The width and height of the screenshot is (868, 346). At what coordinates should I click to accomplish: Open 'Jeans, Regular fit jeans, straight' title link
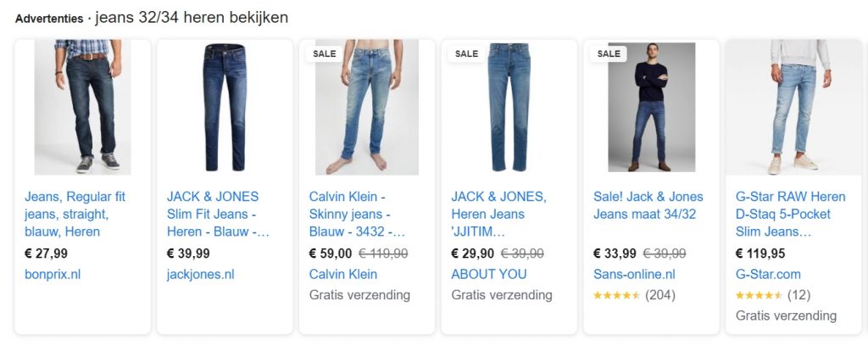(75, 214)
